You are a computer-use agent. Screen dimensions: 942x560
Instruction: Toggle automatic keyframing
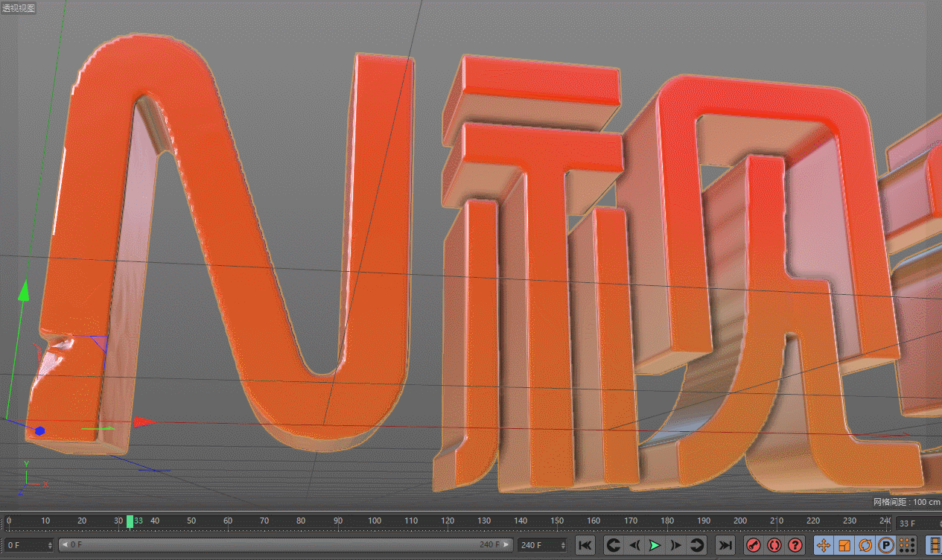tap(774, 545)
